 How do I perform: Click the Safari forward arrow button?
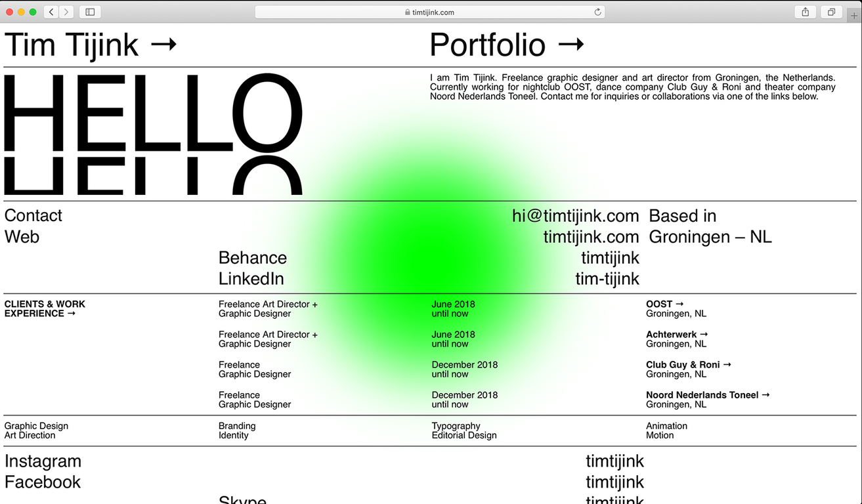66,12
